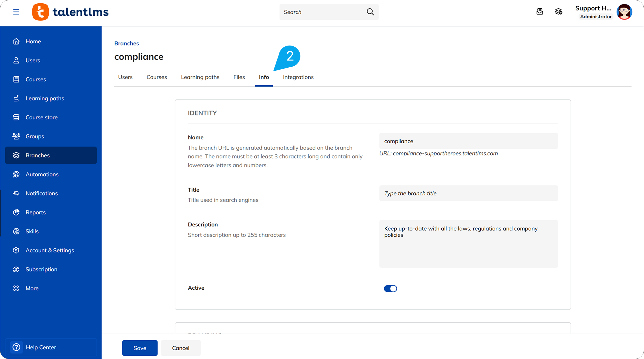Click the stacked layers icon in header
Viewport: 644px width, 359px height.
coord(558,12)
